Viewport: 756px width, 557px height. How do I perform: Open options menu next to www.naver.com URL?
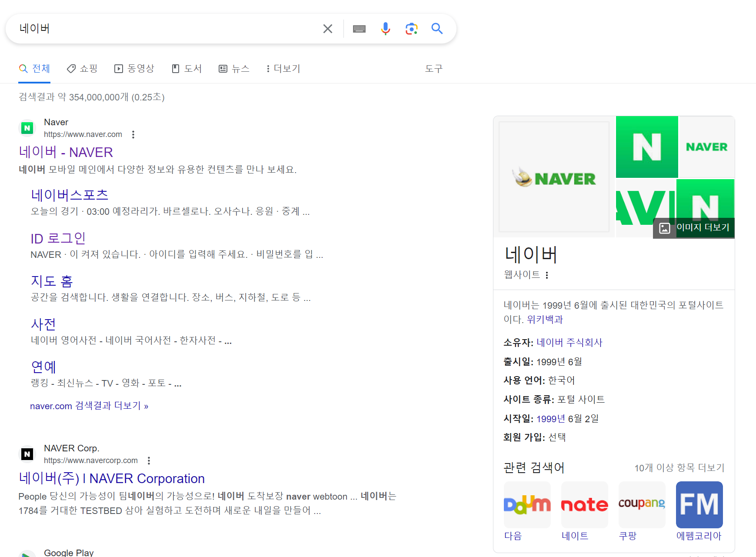[x=133, y=135]
